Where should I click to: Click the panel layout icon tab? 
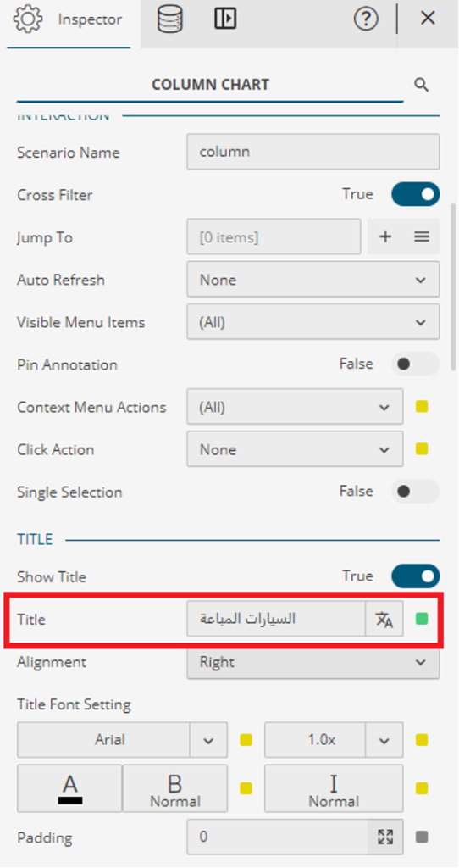[225, 19]
